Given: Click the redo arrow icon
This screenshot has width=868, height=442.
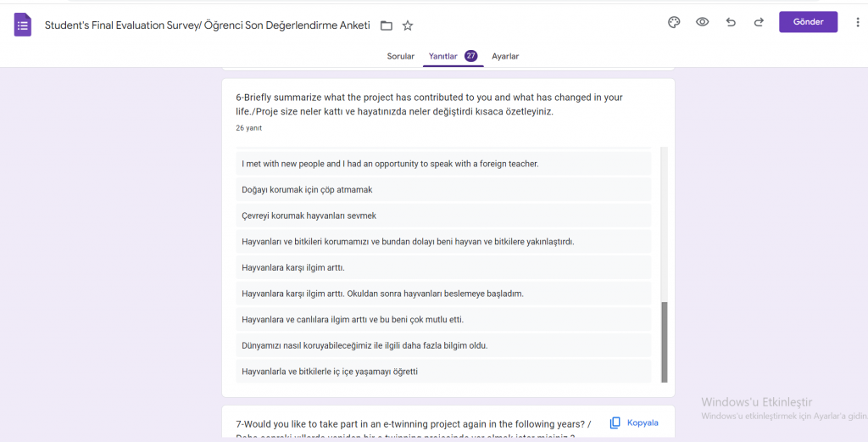Looking at the screenshot, I should pyautogui.click(x=759, y=23).
